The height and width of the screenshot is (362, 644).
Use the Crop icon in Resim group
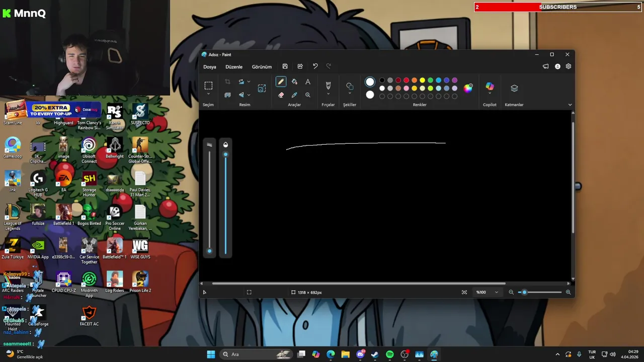coord(227,82)
